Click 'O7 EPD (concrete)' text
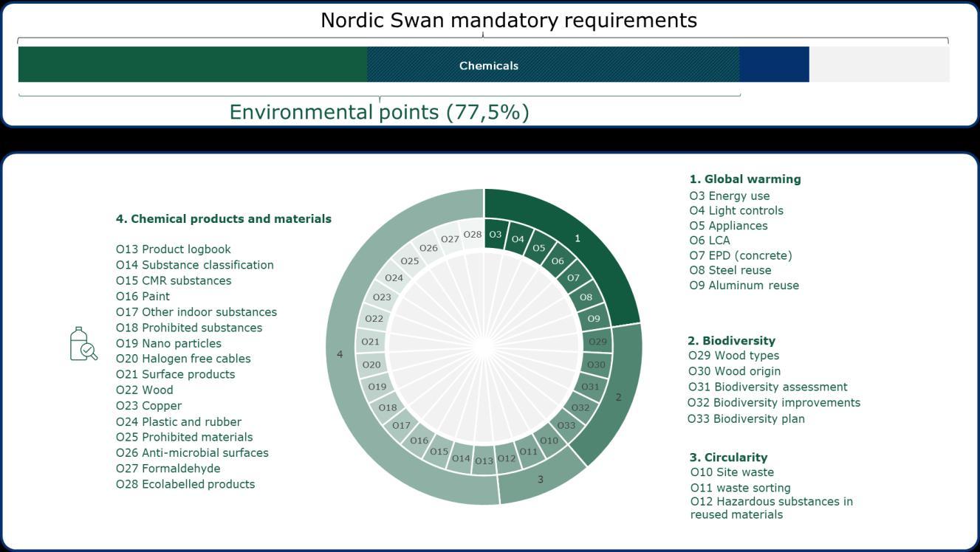 741,255
